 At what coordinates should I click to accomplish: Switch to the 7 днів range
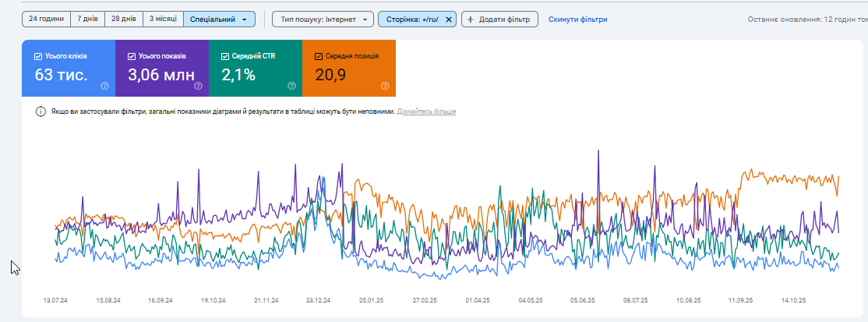[87, 19]
